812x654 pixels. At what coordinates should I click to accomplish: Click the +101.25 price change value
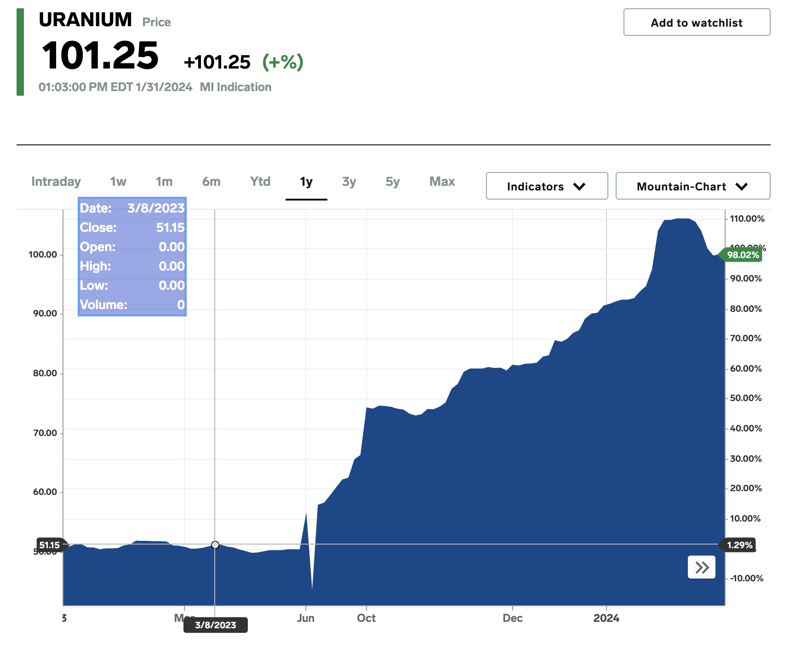pos(217,62)
